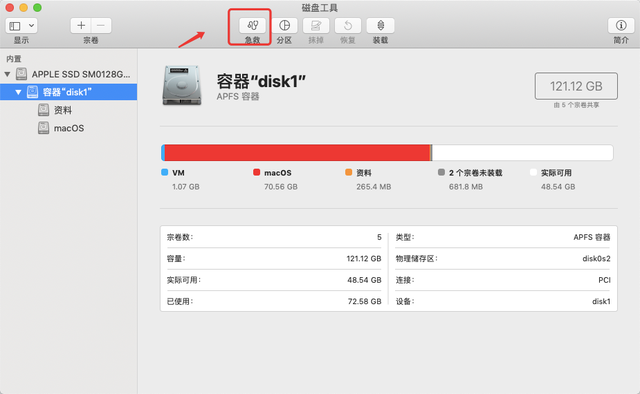Select APPLE SSD SM0128G in sidebar
This screenshot has height=394, width=640.
pyautogui.click(x=69, y=74)
